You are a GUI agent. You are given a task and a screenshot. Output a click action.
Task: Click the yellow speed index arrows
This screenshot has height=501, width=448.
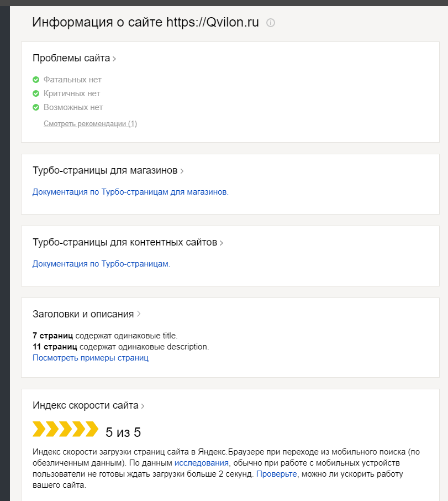[65, 429]
